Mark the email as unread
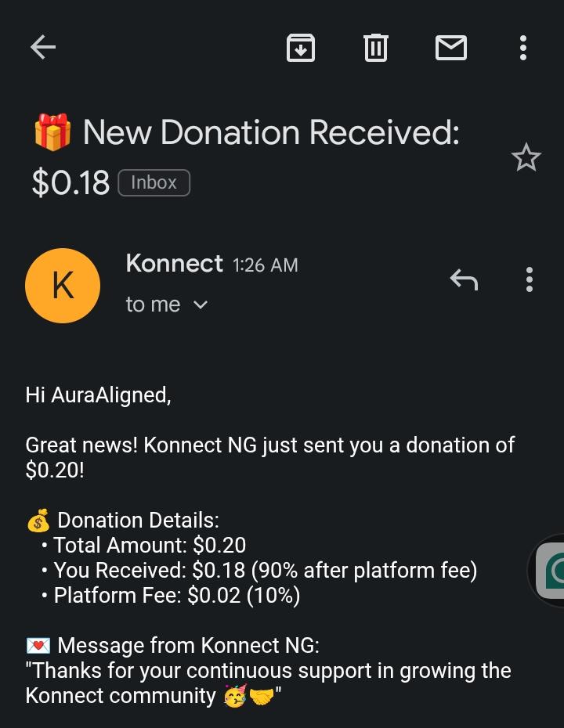The height and width of the screenshot is (728, 564). (450, 48)
